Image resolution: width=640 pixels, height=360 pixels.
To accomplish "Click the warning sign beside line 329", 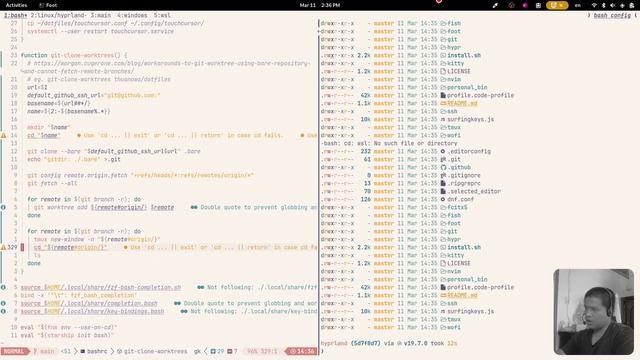I will [x=3, y=247].
